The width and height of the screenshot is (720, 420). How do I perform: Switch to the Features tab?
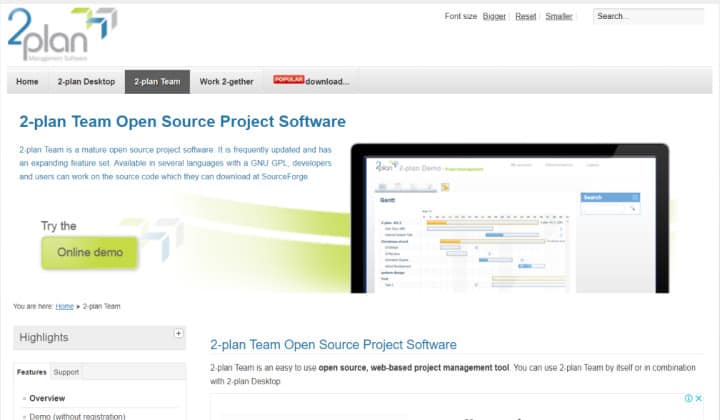(x=32, y=372)
